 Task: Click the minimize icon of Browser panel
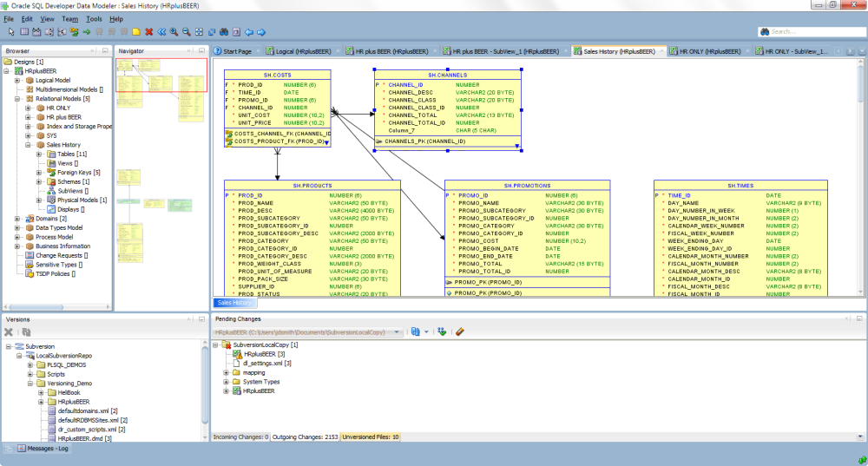click(x=105, y=50)
